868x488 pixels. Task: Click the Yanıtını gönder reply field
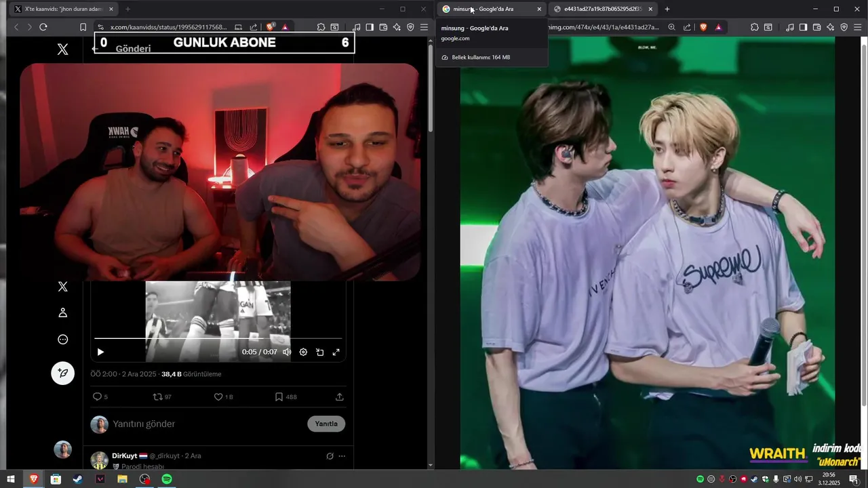[207, 424]
